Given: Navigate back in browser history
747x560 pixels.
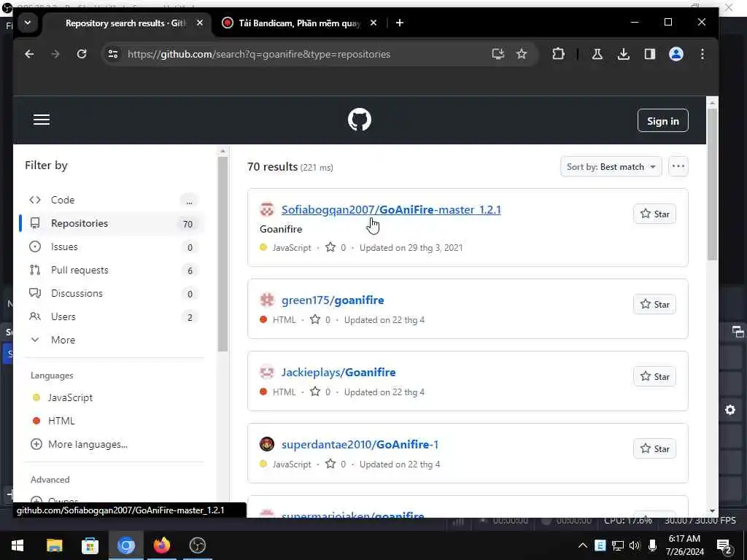Looking at the screenshot, I should tap(29, 54).
